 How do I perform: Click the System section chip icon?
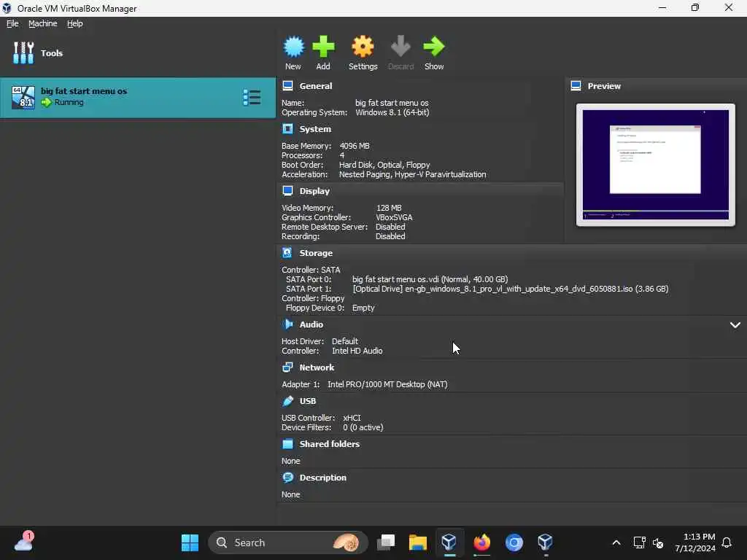pyautogui.click(x=287, y=129)
